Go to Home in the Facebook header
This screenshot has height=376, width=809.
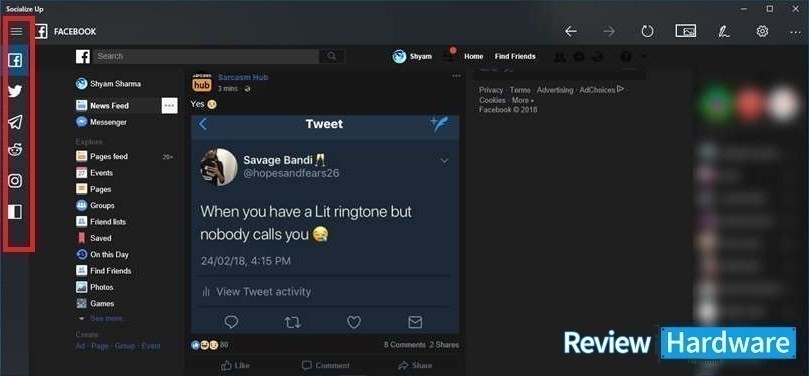click(474, 56)
